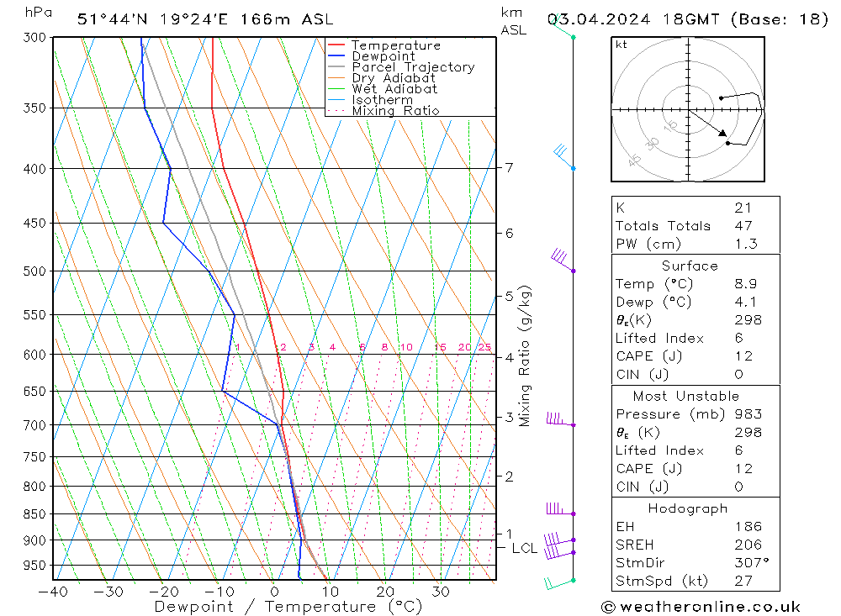The image size is (841, 616).
Task: Click the 1 km altitude label
Action: click(509, 534)
